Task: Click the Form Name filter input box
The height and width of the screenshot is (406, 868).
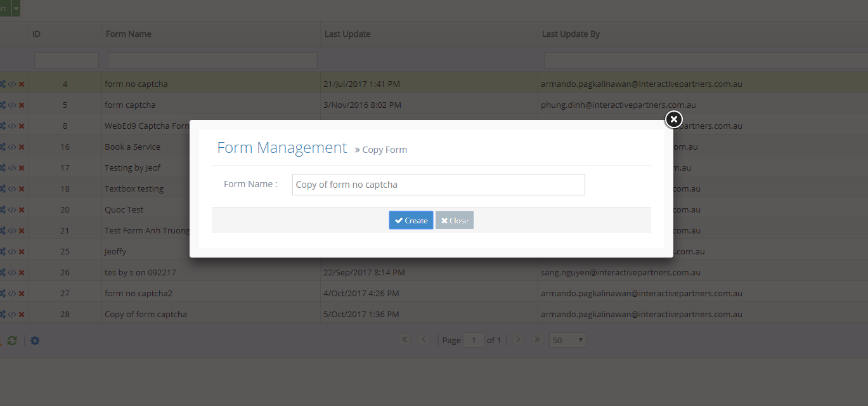Action: (212, 59)
